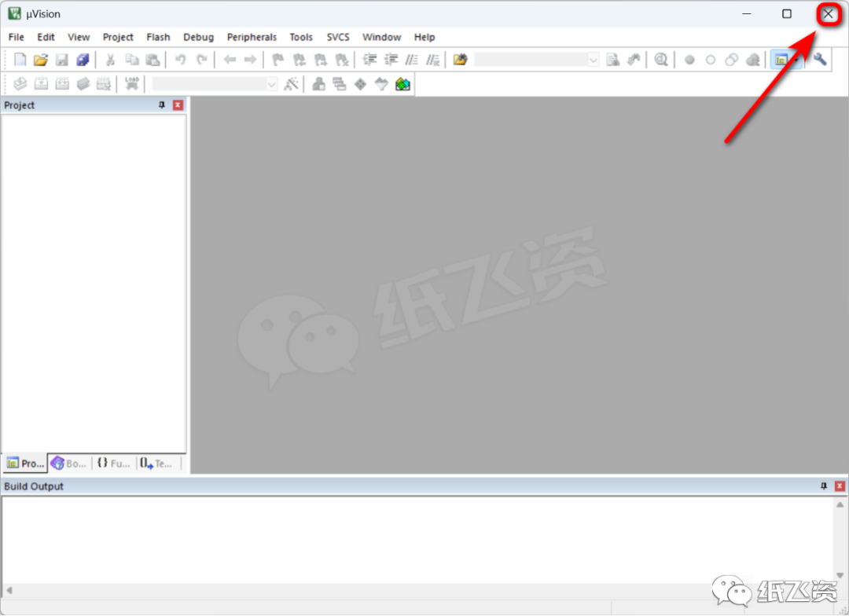Cut selection using scissors icon
Viewport: 849px width, 616px height.
click(110, 60)
